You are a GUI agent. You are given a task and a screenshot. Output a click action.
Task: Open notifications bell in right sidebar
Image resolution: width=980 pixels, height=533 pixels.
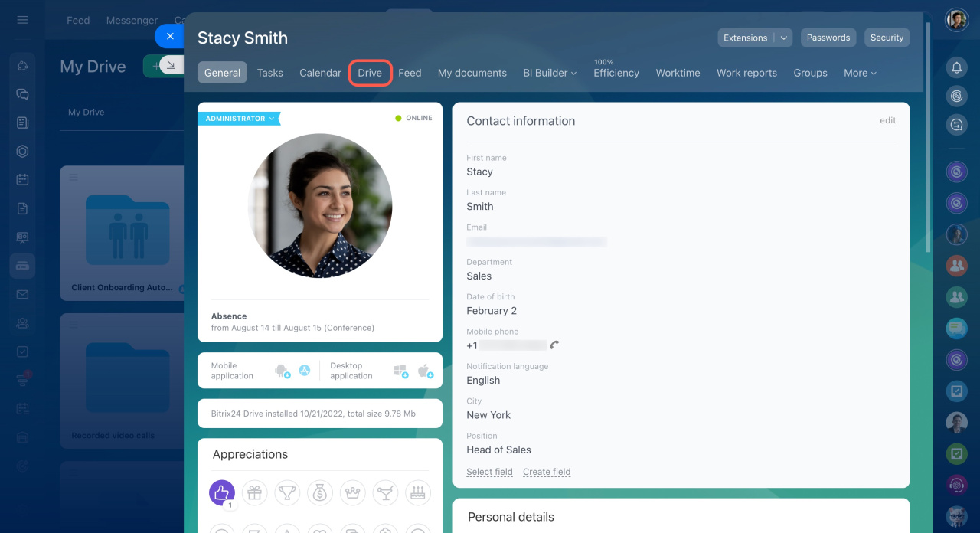tap(956, 67)
